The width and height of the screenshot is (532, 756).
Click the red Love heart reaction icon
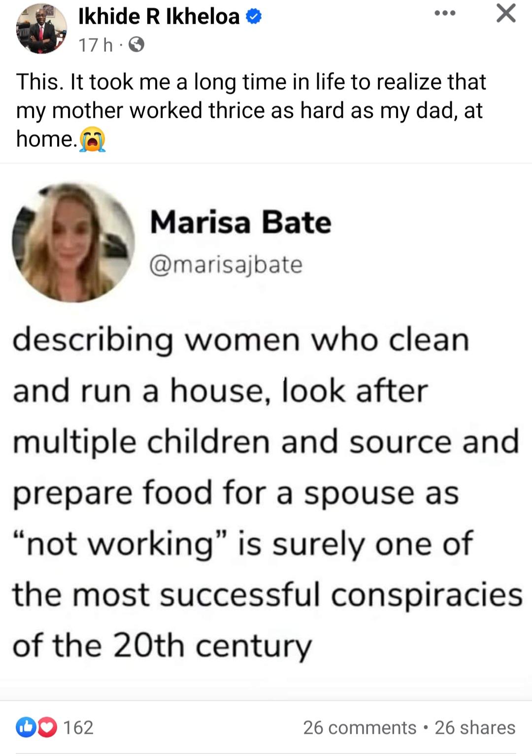pos(47,727)
